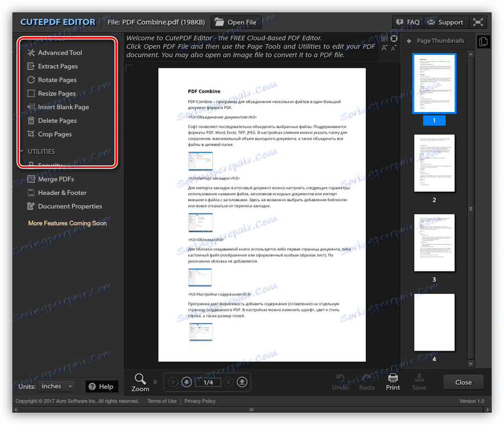Viewport: 504px width, 425px height.
Task: Select Extract Pages tool
Action: click(x=53, y=66)
